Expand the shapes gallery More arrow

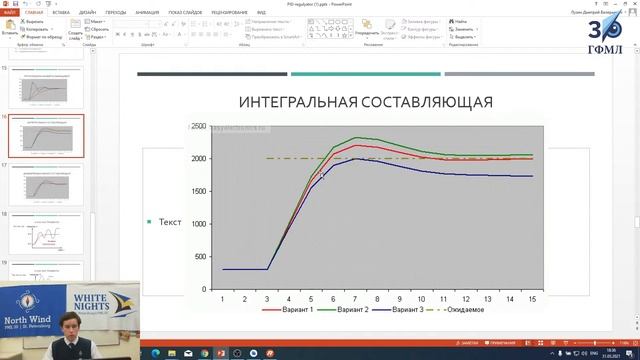[x=351, y=36]
